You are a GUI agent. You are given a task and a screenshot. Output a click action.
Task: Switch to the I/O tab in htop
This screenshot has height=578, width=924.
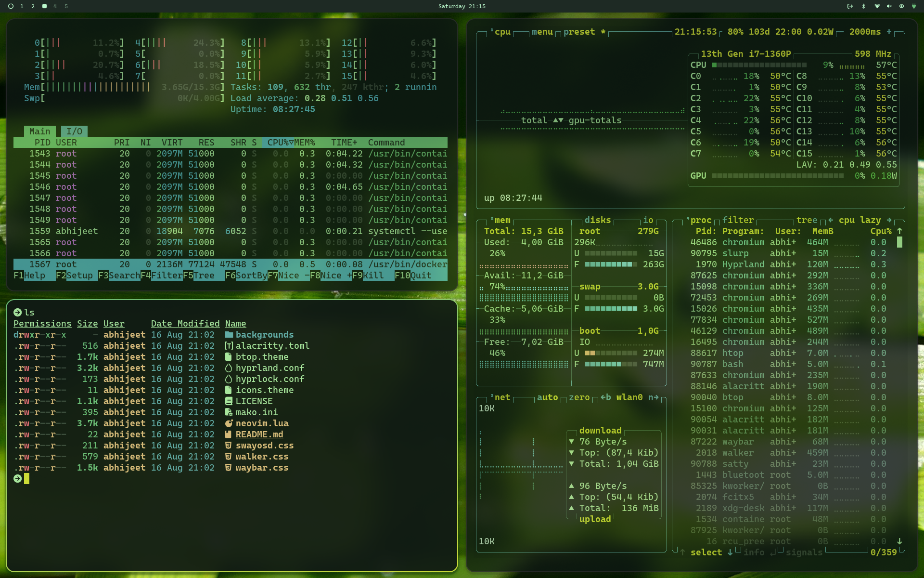[74, 131]
